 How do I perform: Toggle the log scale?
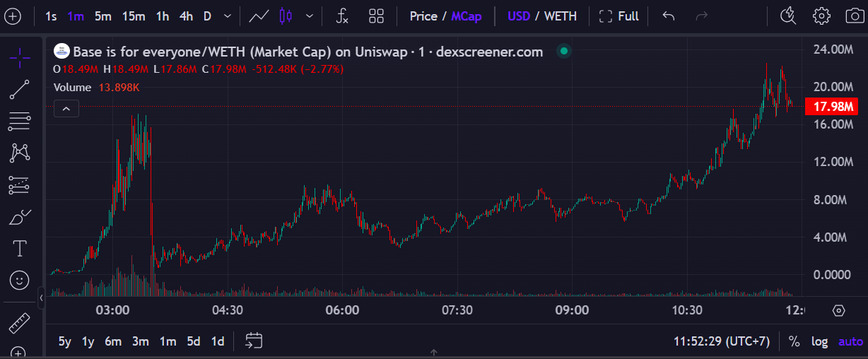coord(819,341)
